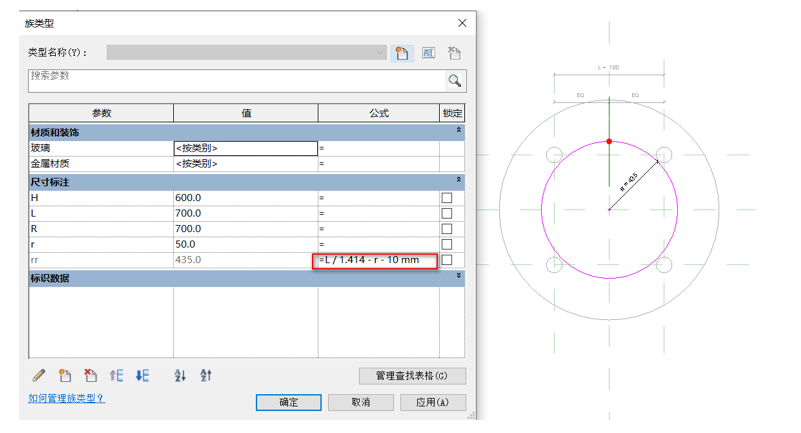Sort parameters in descending order
Screen dimensions: 801x433
pyautogui.click(x=206, y=376)
